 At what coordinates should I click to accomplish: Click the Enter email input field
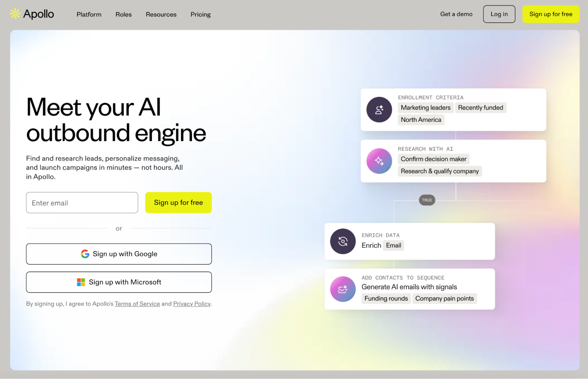(x=82, y=203)
